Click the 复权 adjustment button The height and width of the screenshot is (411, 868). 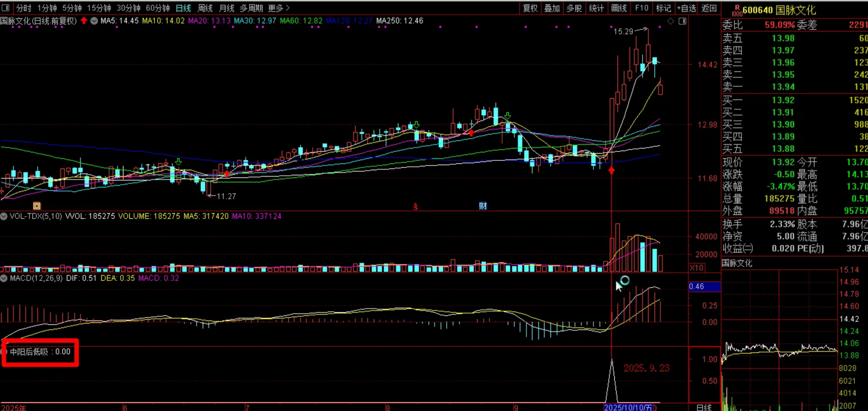530,8
